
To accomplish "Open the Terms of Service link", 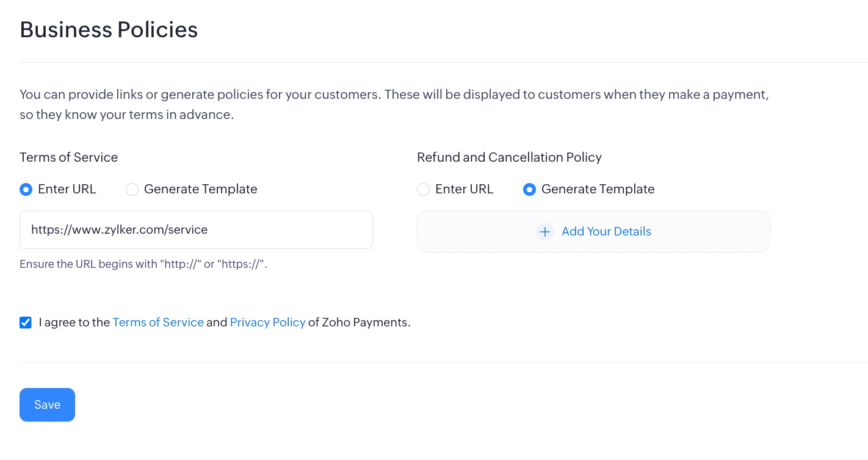I will coord(158,322).
